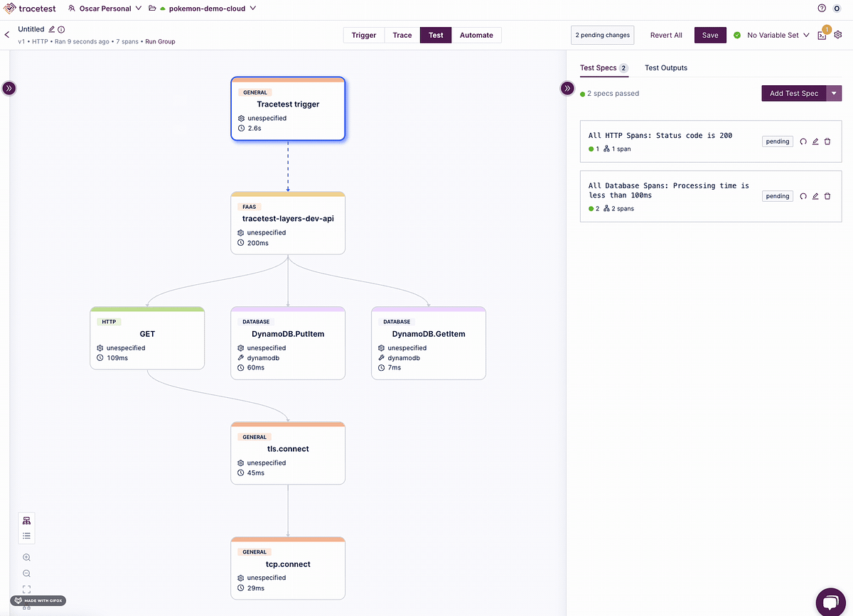Edit the All Database Spans spec via pencil icon
Viewport: 853px width, 616px height.
tap(815, 196)
